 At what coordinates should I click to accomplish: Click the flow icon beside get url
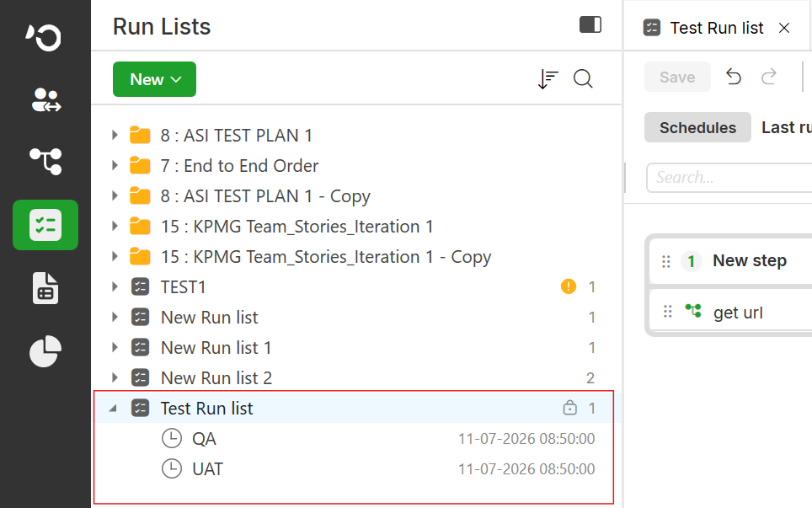coord(693,311)
